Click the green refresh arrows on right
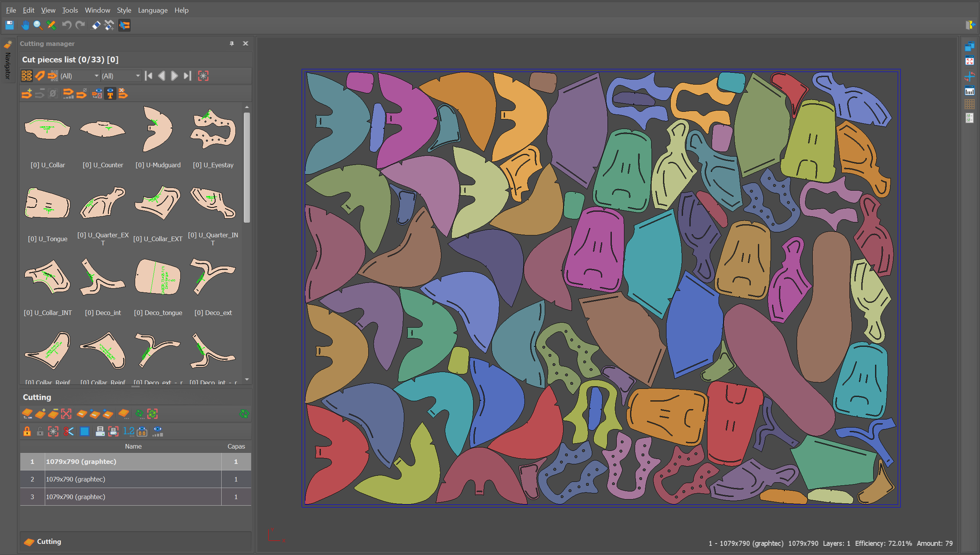Image resolution: width=980 pixels, height=555 pixels. click(244, 414)
